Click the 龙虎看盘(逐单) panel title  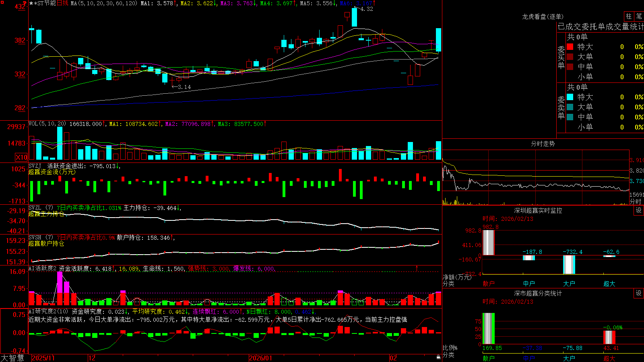tap(543, 16)
